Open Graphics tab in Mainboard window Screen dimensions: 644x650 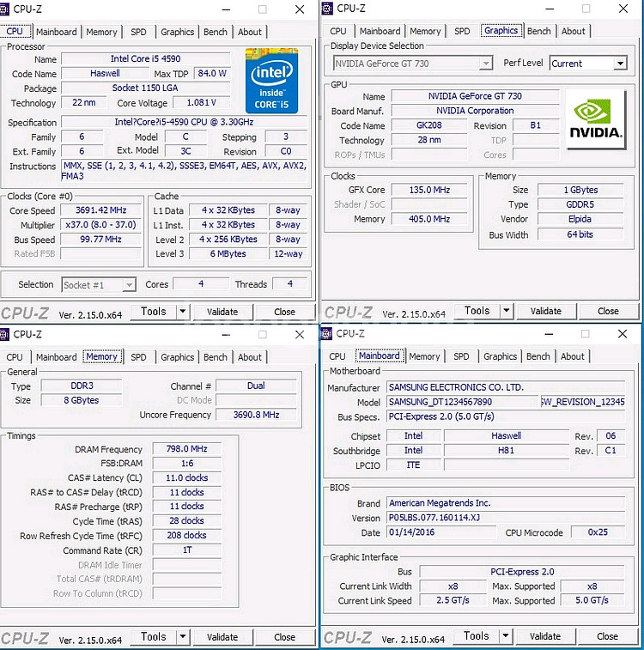point(501,356)
